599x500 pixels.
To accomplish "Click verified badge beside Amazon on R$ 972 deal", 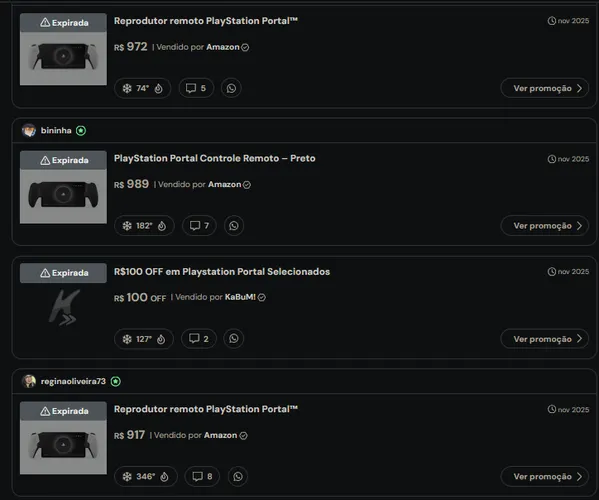I will coord(245,47).
